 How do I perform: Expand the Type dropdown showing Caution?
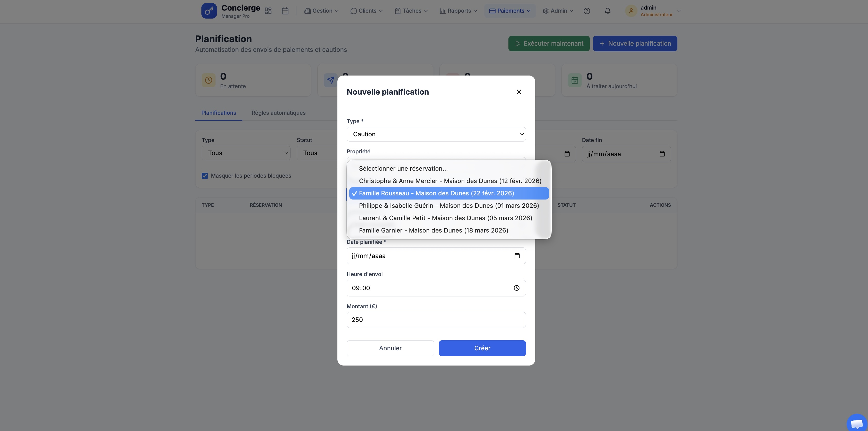436,134
